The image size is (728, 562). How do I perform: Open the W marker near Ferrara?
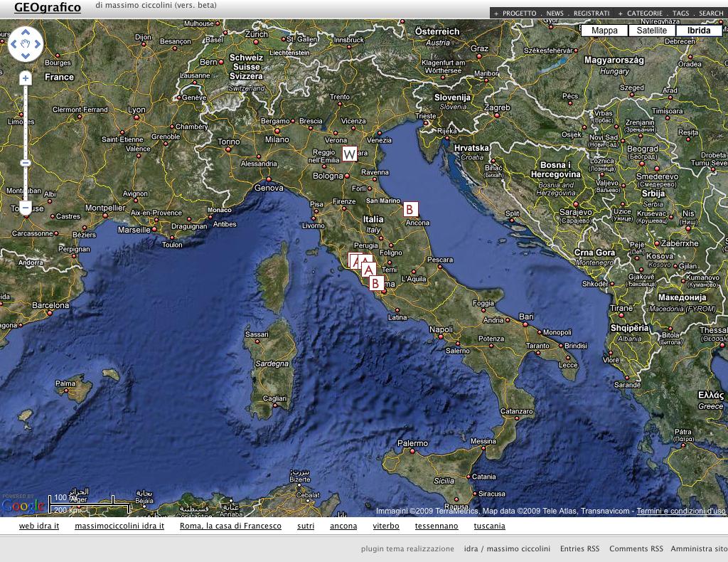click(x=349, y=154)
